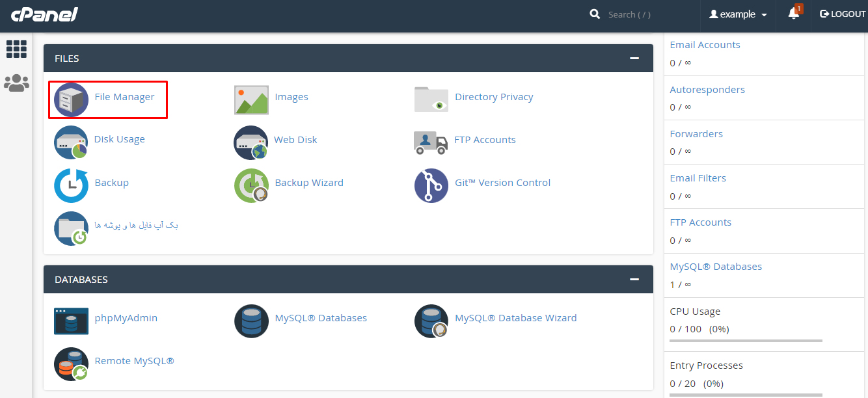Open the Git Version Control link
The width and height of the screenshot is (868, 398).
502,183
